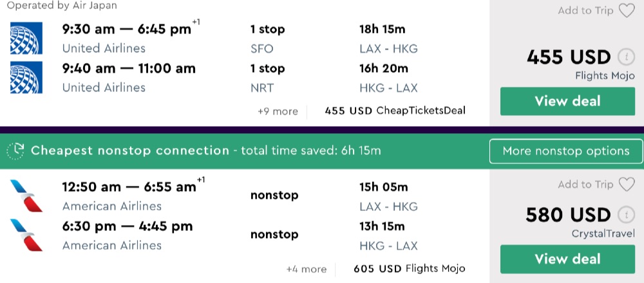Click the heart icon on the 455 USD deal
The image size is (644, 283).
[x=626, y=10]
